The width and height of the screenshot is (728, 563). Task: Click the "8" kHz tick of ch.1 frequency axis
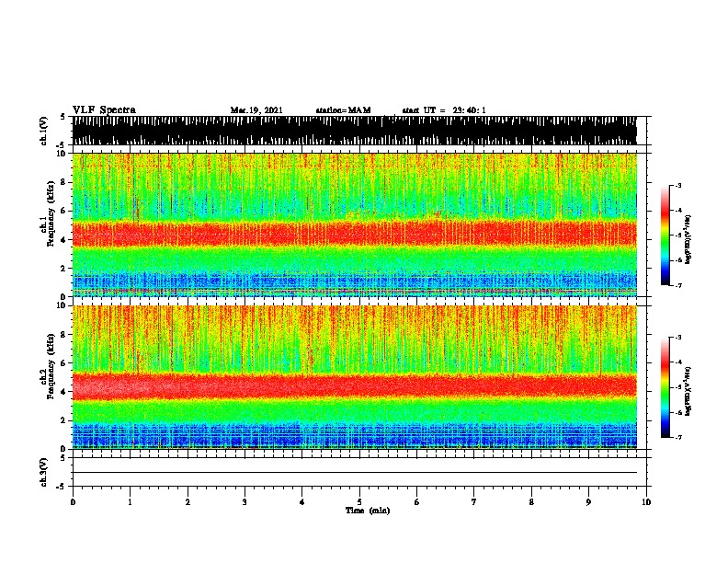[63, 182]
